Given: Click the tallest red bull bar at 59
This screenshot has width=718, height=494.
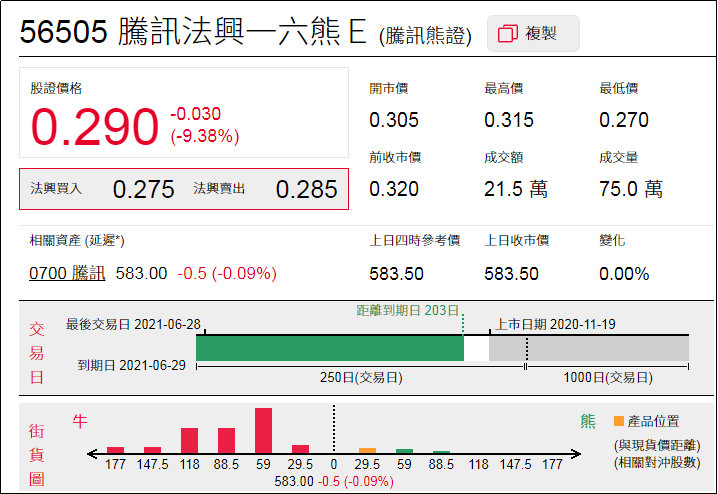Looking at the screenshot, I should point(263,430).
